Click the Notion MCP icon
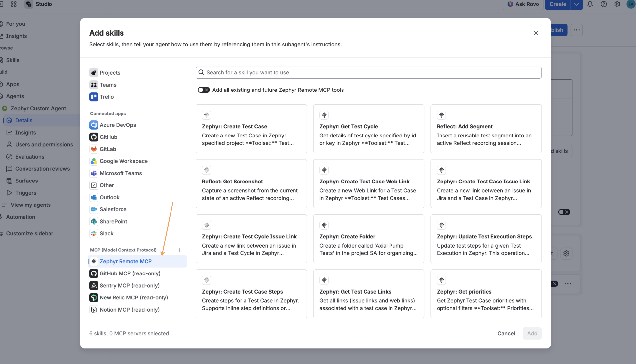 click(94, 310)
